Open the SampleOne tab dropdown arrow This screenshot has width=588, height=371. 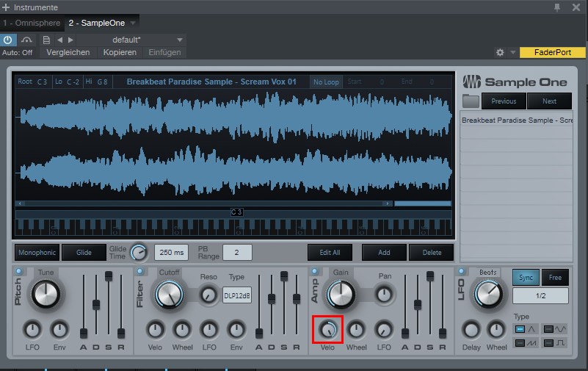(x=133, y=23)
